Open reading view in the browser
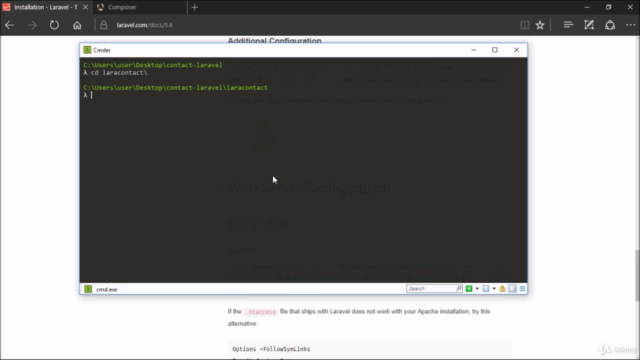 pos(524,25)
